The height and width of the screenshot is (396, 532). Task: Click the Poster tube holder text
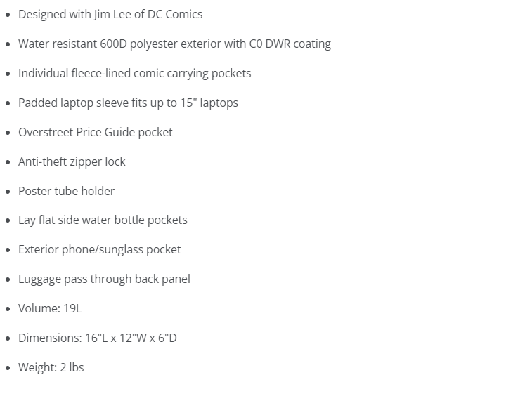pyautogui.click(x=66, y=191)
